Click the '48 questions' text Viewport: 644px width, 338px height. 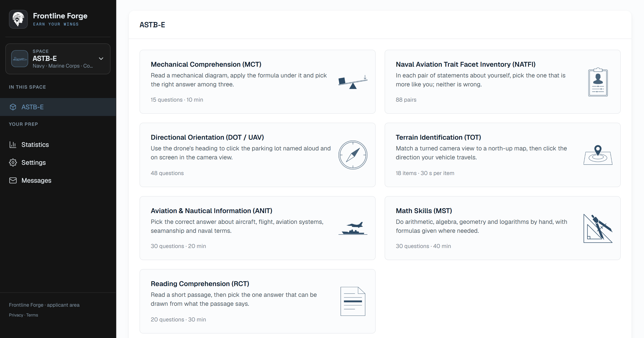click(x=167, y=173)
